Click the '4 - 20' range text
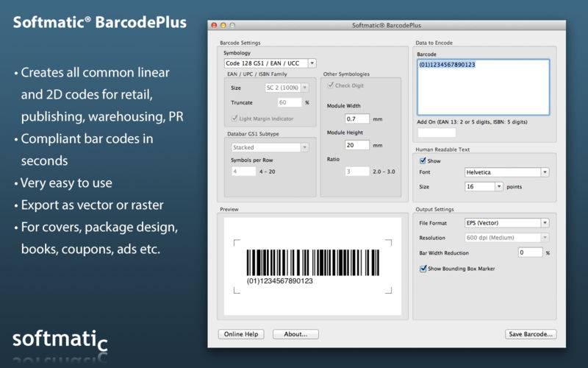The height and width of the screenshot is (368, 588). tap(267, 171)
